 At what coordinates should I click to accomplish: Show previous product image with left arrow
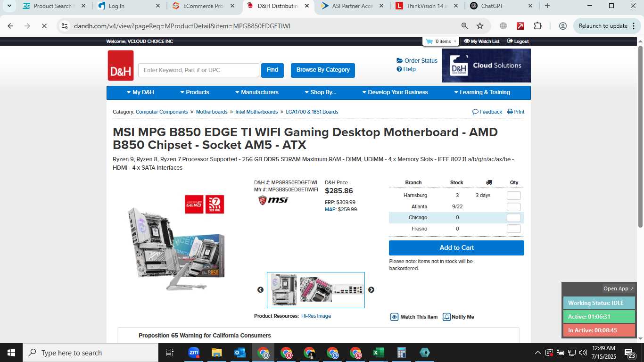pos(260,290)
